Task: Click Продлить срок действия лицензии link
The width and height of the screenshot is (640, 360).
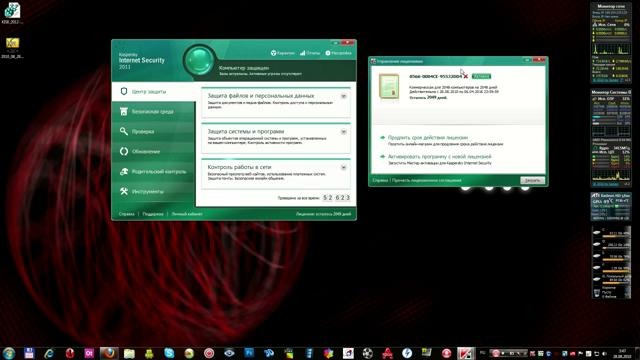Action: click(x=428, y=138)
